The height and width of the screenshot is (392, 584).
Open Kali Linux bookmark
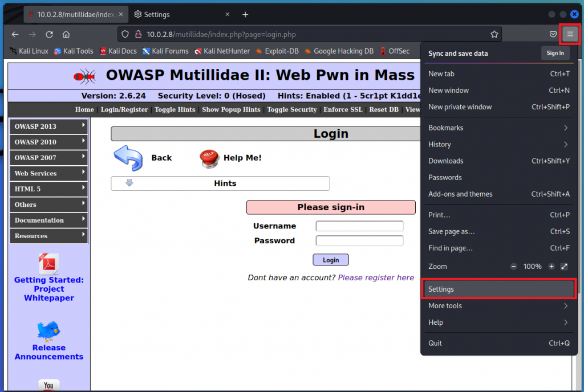29,51
